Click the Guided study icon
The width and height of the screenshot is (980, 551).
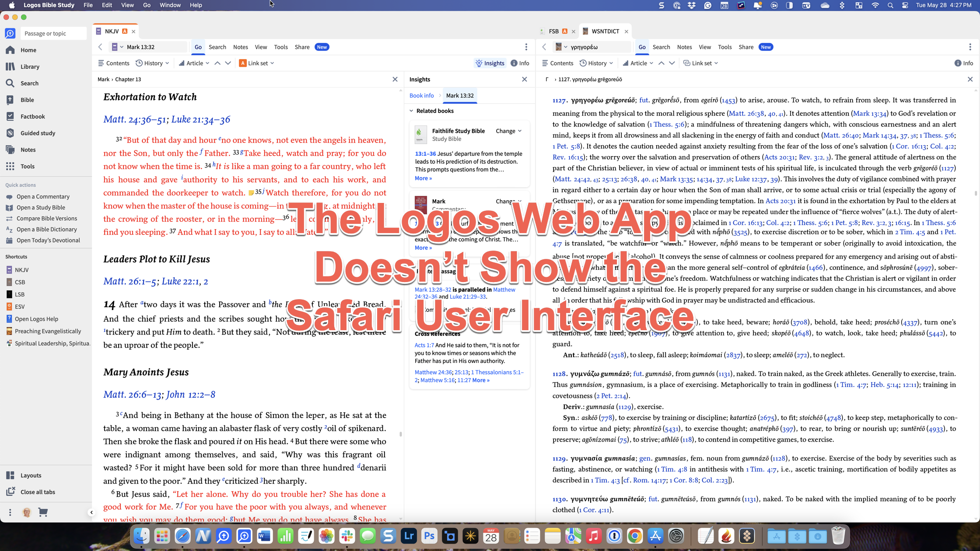(10, 133)
